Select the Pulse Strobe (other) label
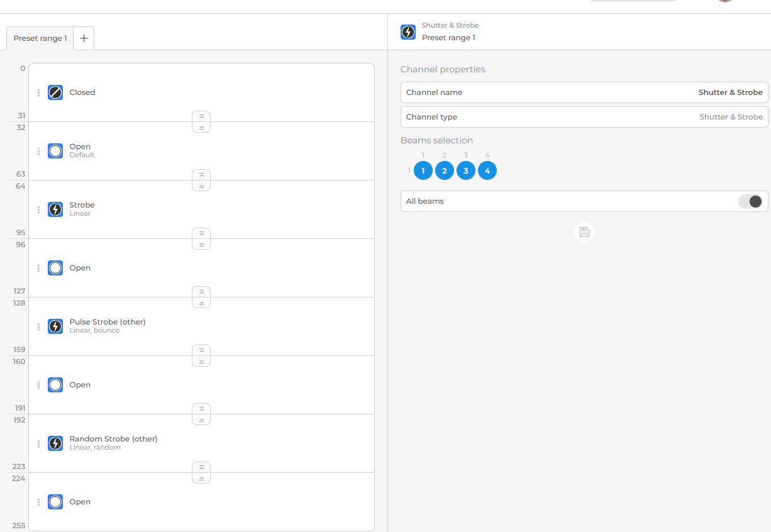 [x=108, y=322]
